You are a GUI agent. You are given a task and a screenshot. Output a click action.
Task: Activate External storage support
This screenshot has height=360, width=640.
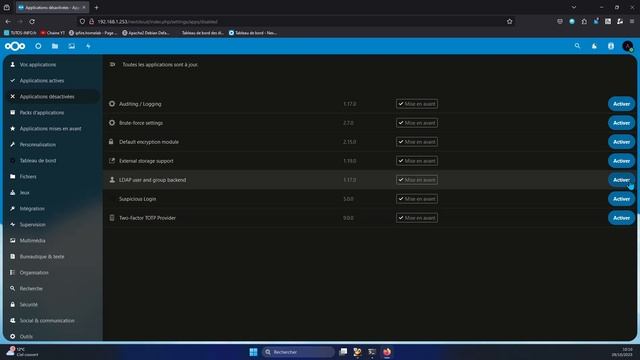pos(621,161)
